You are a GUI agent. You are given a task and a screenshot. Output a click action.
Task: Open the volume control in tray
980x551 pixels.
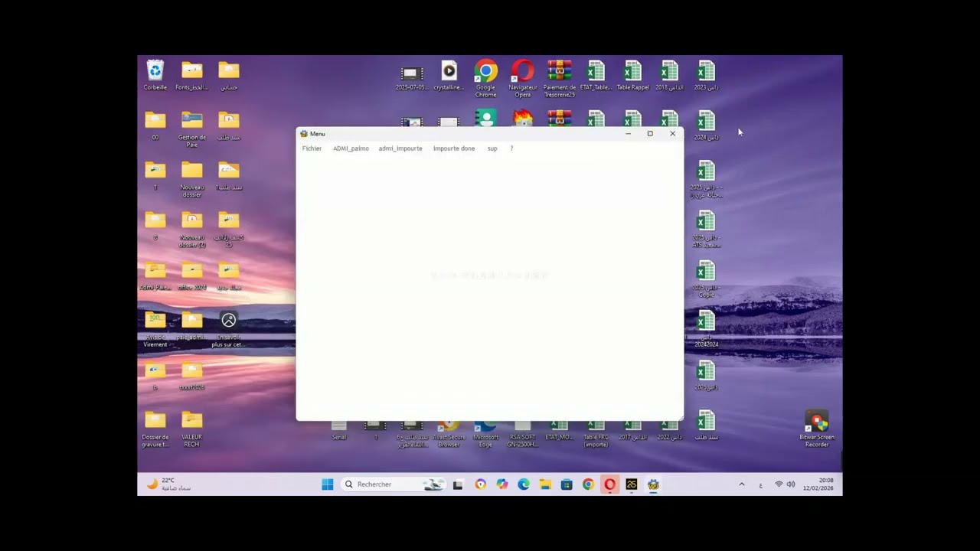[791, 484]
